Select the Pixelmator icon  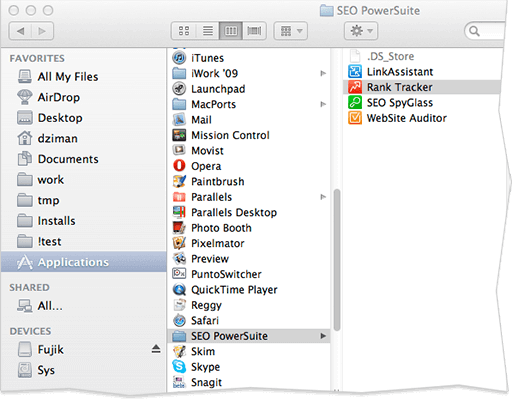[179, 243]
